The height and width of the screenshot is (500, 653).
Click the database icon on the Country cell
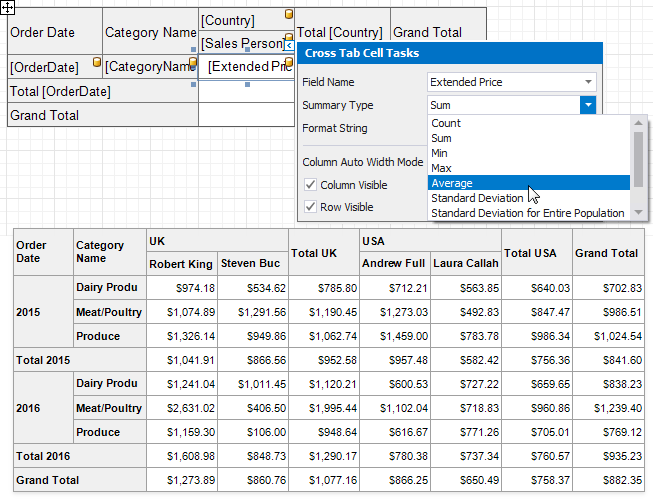click(x=289, y=15)
